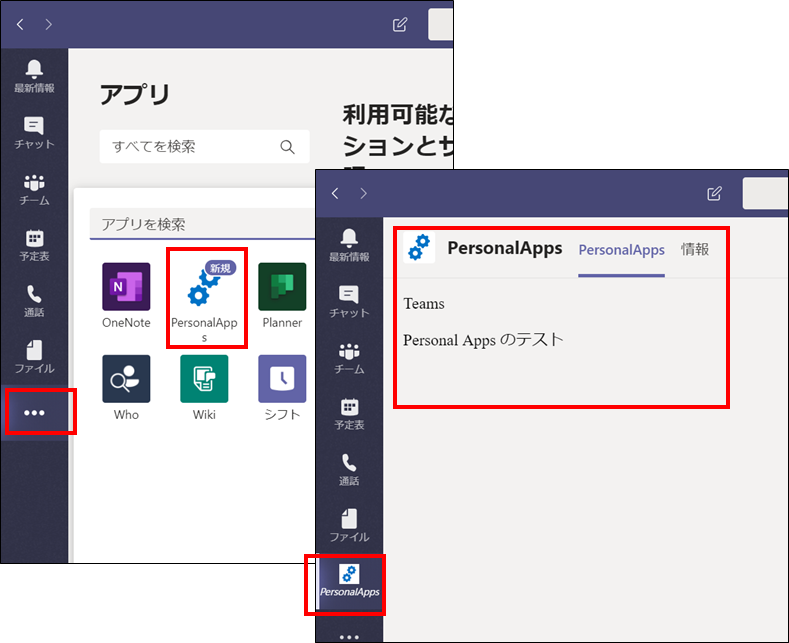The image size is (789, 643).
Task: Open the OneNote app
Action: pyautogui.click(x=126, y=296)
